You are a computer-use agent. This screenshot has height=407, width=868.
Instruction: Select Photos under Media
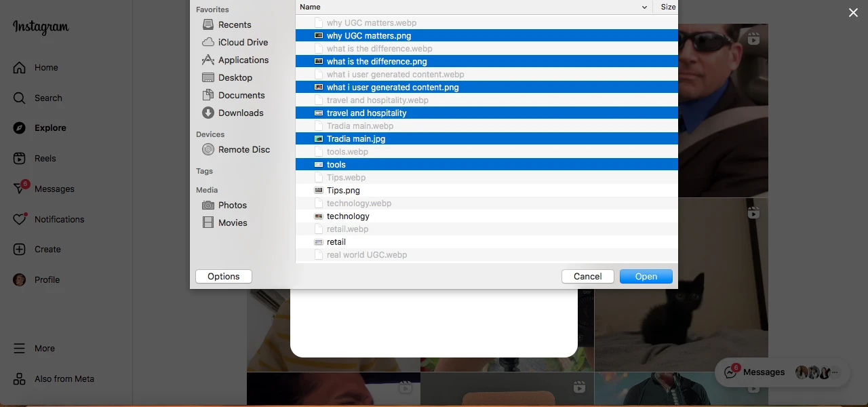(233, 206)
